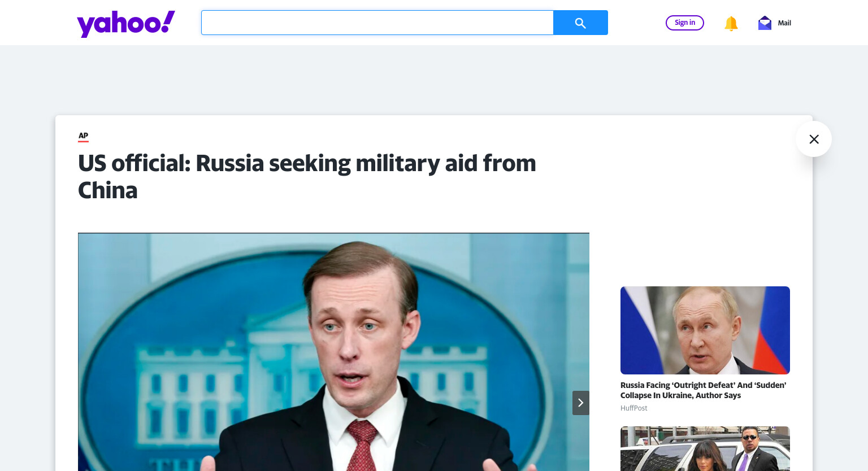Click the main photo of the White House briefing
This screenshot has height=471, width=868.
pos(333,352)
